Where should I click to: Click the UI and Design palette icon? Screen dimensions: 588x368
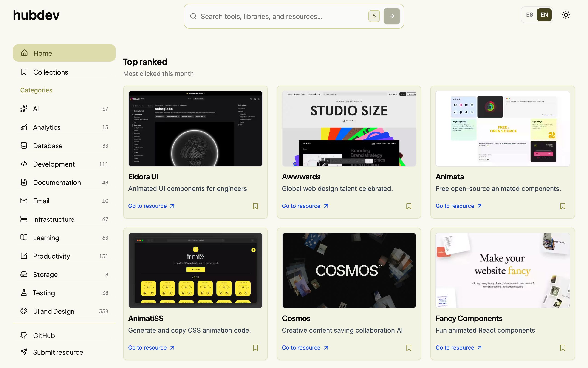(24, 311)
